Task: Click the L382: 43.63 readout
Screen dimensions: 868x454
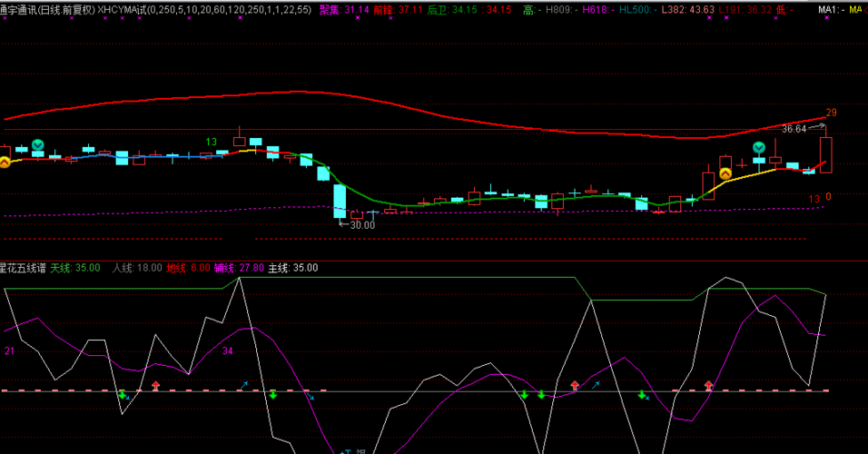Action: click(x=687, y=9)
